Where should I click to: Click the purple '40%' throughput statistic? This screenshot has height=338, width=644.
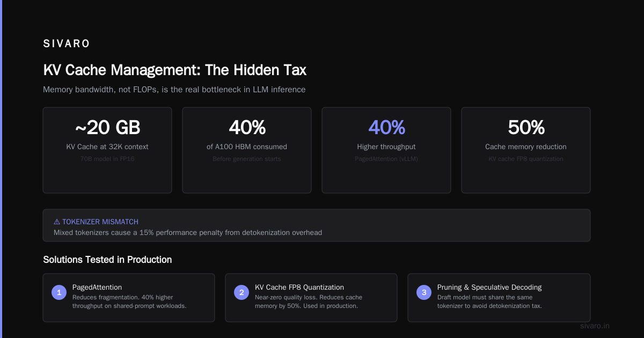coord(386,128)
